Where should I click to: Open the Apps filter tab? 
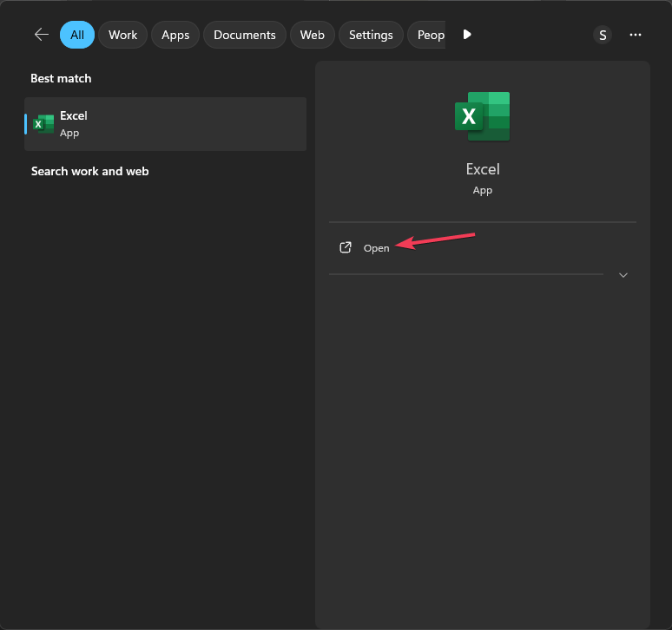175,35
